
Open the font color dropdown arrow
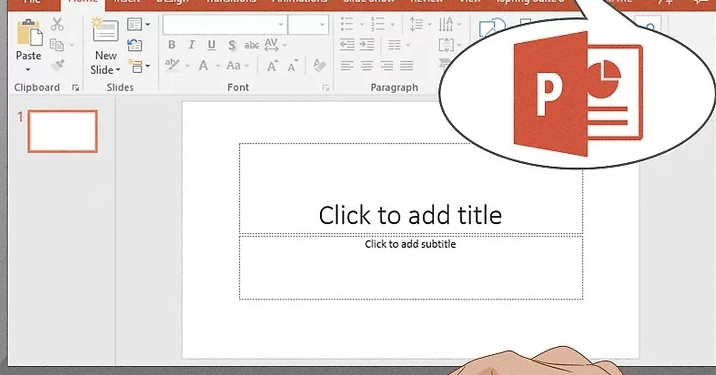click(218, 66)
